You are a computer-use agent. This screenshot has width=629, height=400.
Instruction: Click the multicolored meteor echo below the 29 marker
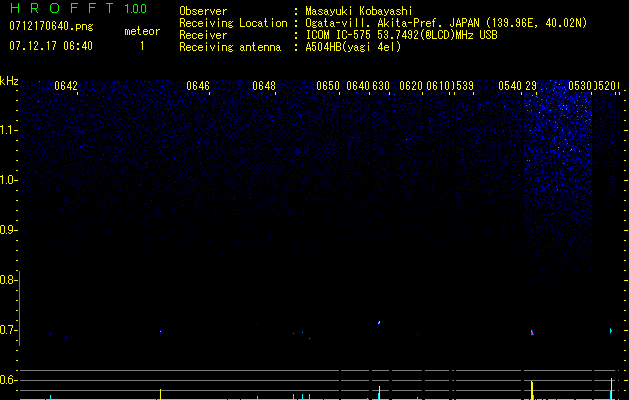coord(532,332)
